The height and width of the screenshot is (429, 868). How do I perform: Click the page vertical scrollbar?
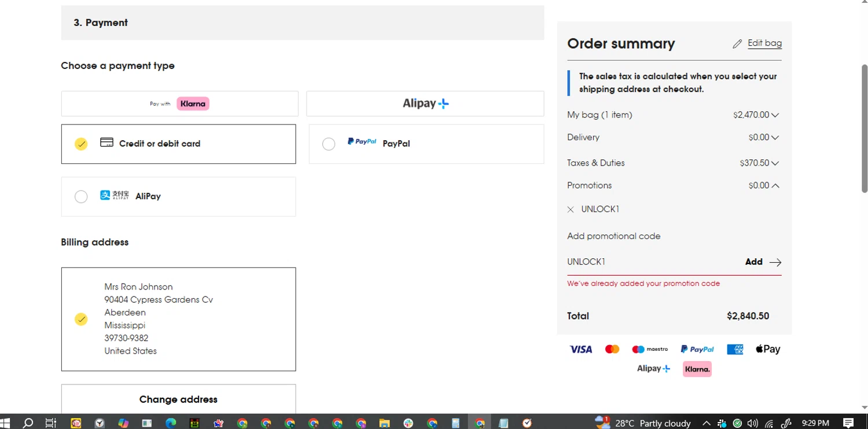865,127
